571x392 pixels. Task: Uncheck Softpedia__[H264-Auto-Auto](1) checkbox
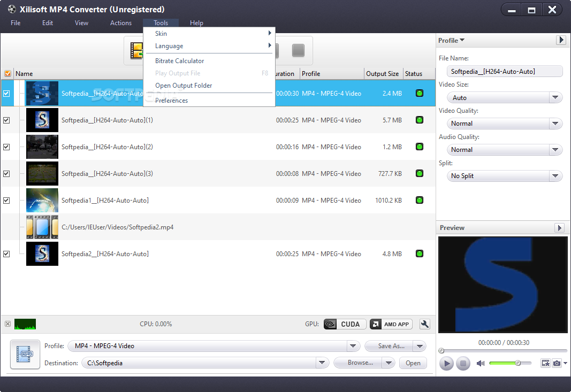click(6, 120)
